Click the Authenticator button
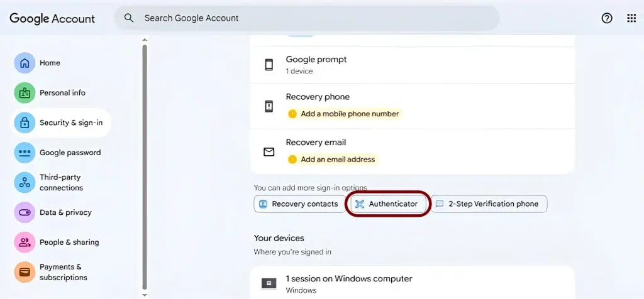Image resolution: width=644 pixels, height=299 pixels. (387, 204)
